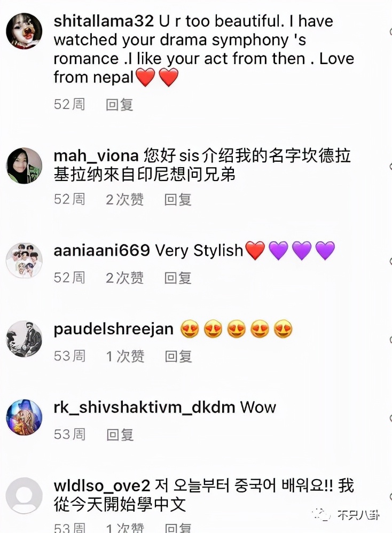View rk_shivshaktivm_dkdm's avatar
392x533 pixels.
point(24,418)
